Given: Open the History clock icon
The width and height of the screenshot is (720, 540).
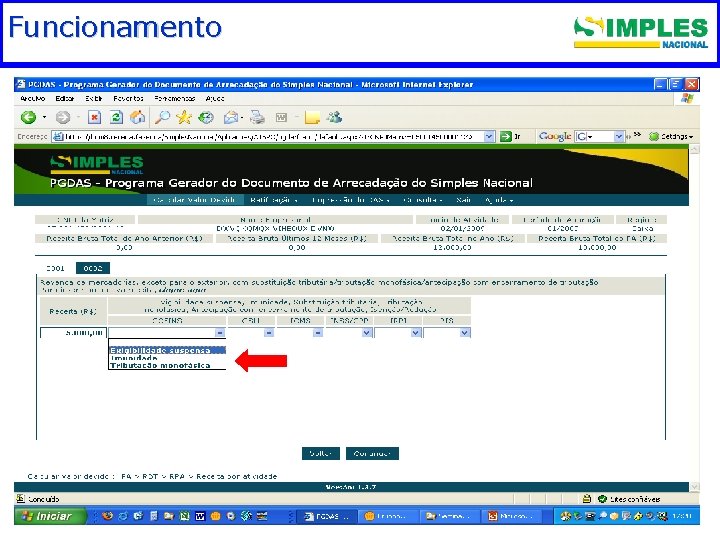Looking at the screenshot, I should point(206,118).
